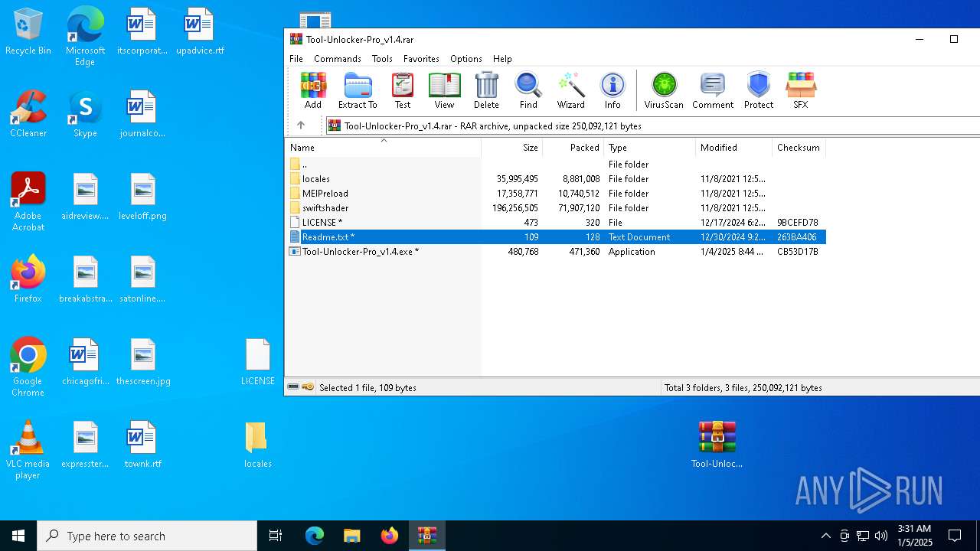Select the Readme.txt * file row
The width and height of the screenshot is (980, 551).
coord(556,237)
